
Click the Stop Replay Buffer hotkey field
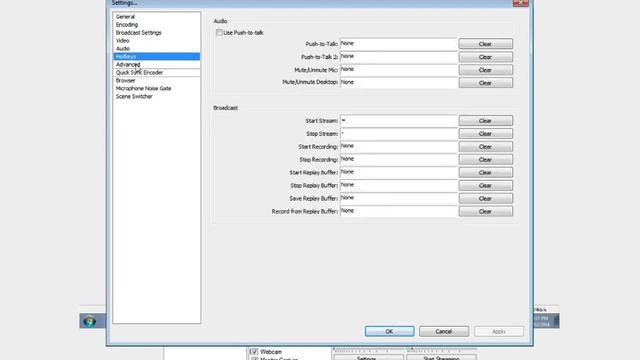point(398,185)
